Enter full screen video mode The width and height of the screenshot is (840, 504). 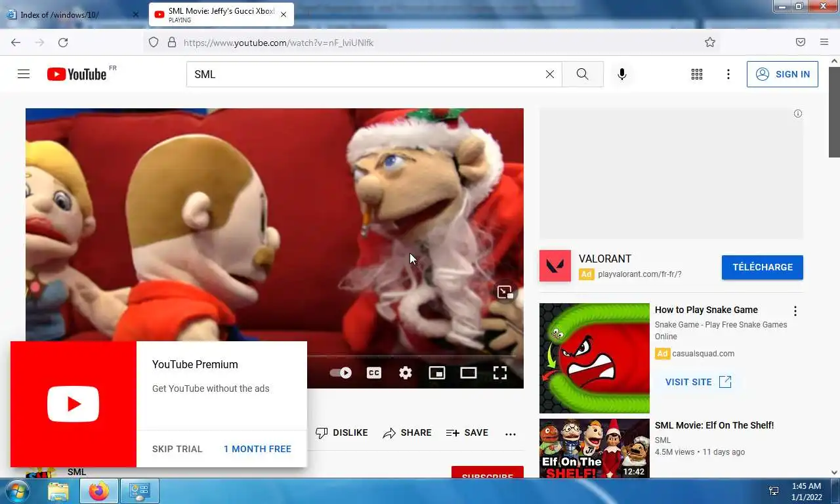500,373
